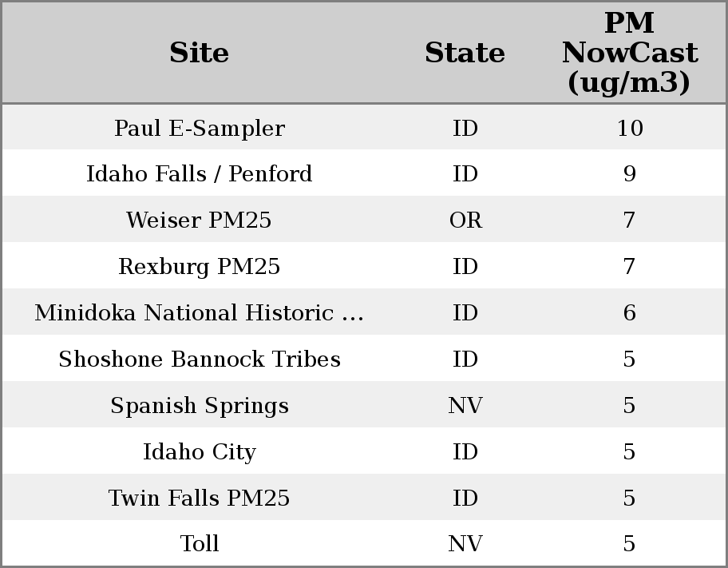
Task: Click the ID state cell for Idaho City
Action: (x=465, y=452)
